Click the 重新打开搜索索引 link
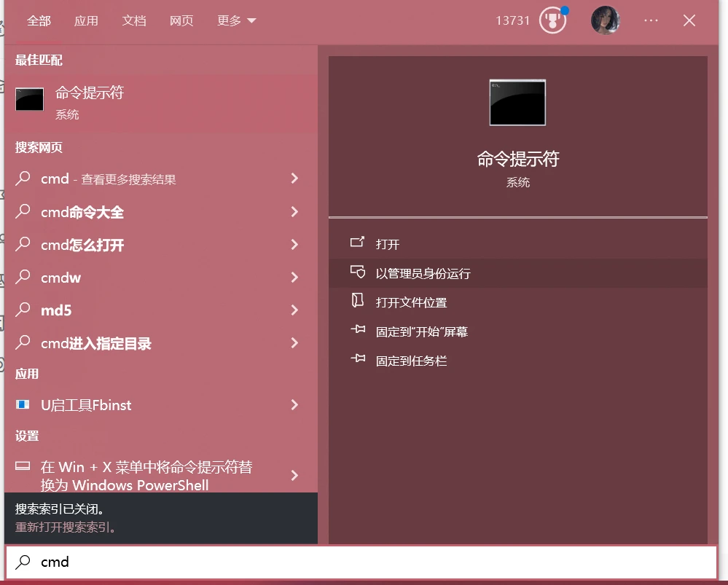 [x=66, y=527]
